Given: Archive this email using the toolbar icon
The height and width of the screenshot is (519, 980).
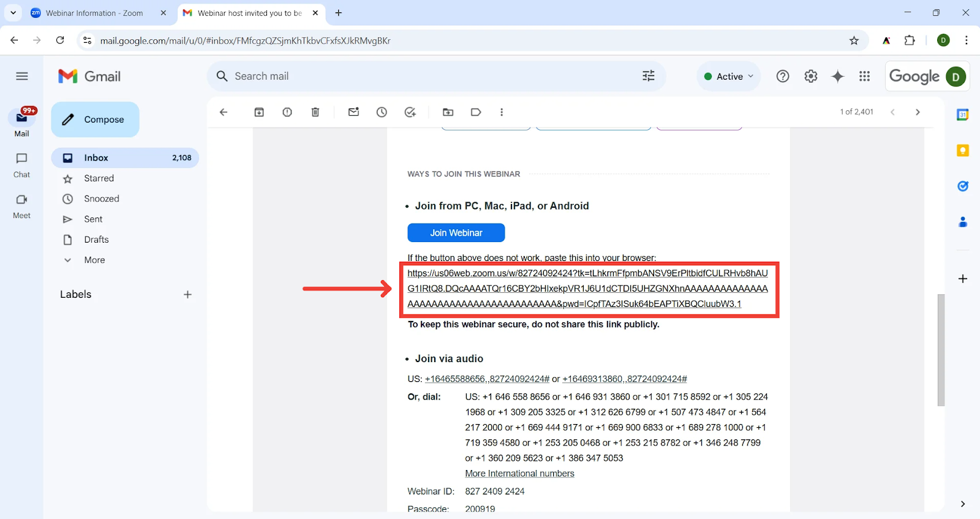Looking at the screenshot, I should pos(259,112).
